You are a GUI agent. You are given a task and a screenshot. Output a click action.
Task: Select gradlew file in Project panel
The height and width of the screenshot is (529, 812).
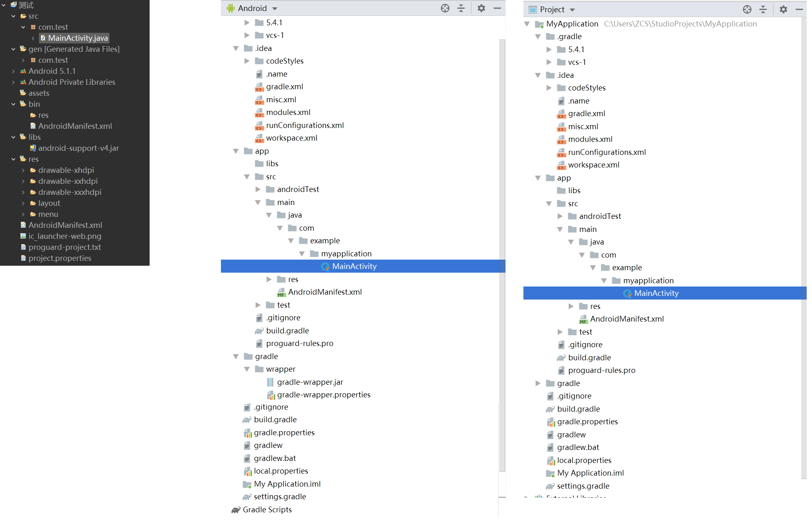[x=566, y=434]
